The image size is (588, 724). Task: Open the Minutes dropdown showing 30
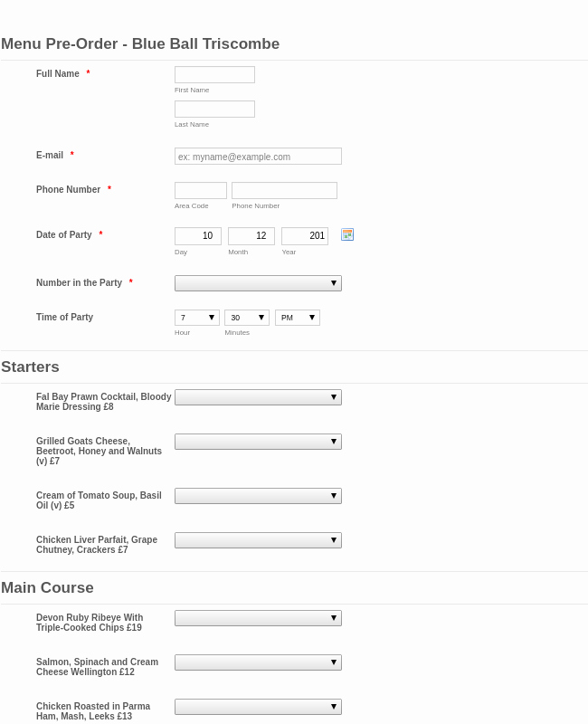[247, 318]
